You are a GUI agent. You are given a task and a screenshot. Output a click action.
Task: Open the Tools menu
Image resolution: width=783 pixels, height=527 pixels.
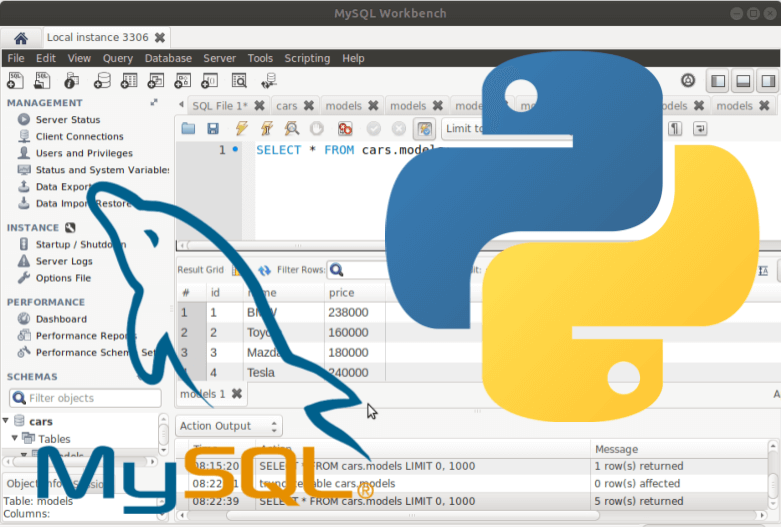[x=260, y=58]
